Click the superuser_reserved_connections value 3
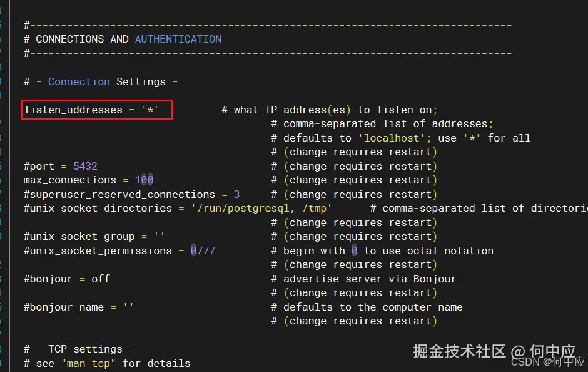588x372 pixels. [x=236, y=194]
